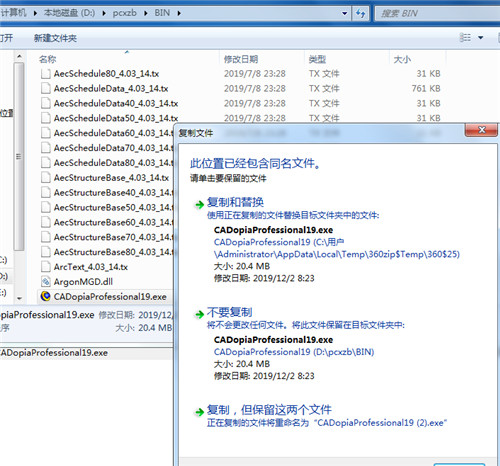Select AecScheduleData50_4.03_14.tx file
500x466 pixels.
point(116,118)
